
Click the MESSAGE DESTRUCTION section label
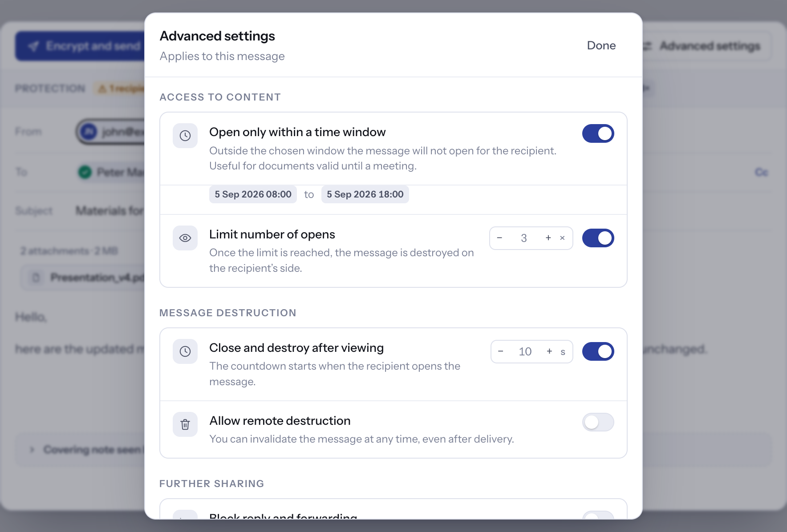(228, 313)
